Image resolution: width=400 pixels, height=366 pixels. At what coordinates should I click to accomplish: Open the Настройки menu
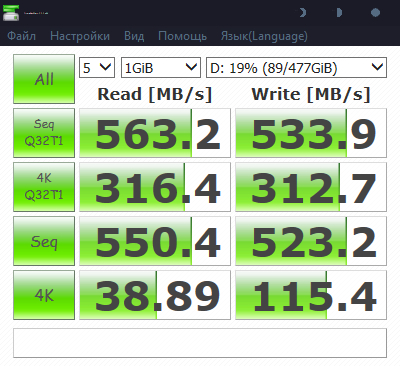80,36
